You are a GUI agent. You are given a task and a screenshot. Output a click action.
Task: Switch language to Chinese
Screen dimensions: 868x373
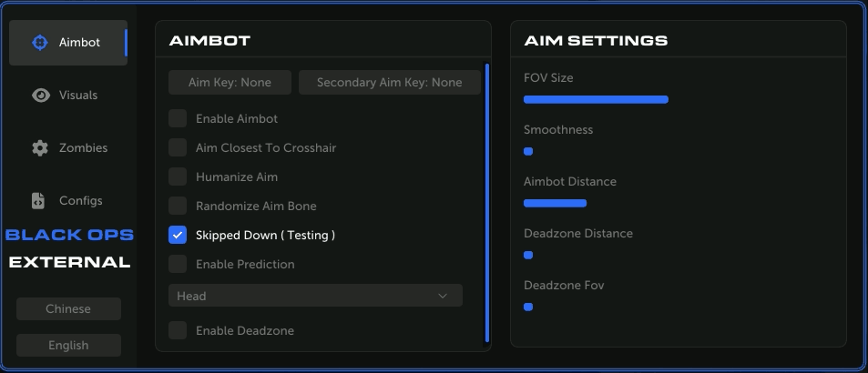[68, 308]
